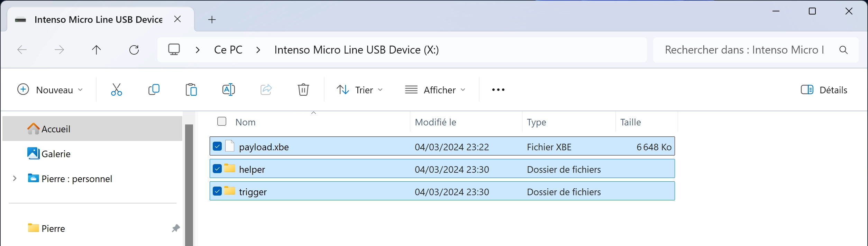The height and width of the screenshot is (246, 868).
Task: Click the navigation pane vertical scrollbar
Action: [189, 184]
